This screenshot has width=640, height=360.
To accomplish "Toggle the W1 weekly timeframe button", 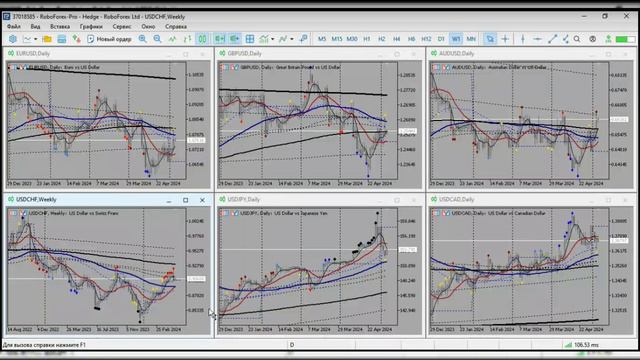I will (456, 39).
